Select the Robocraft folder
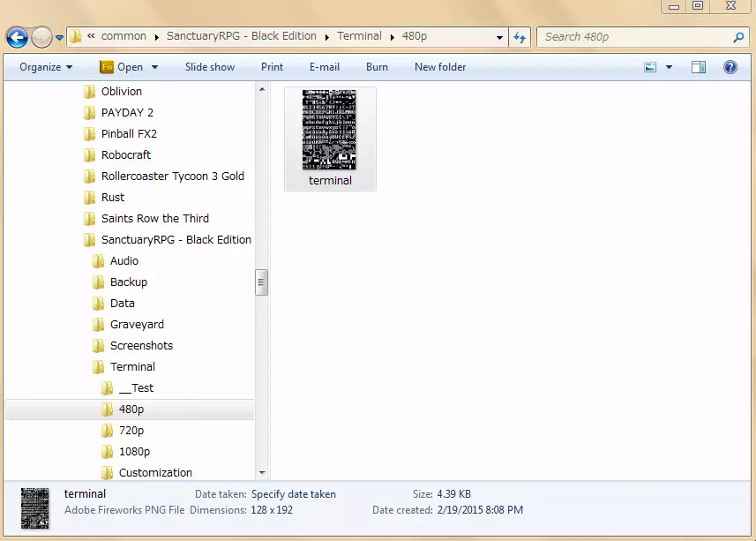The height and width of the screenshot is (541, 756). 126,154
